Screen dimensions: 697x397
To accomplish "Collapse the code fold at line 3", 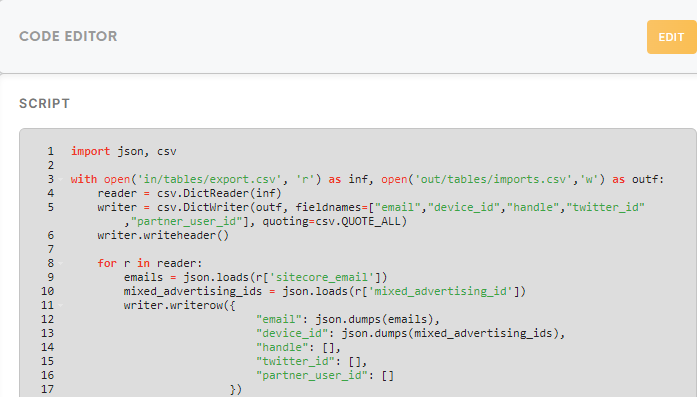I will [x=60, y=180].
